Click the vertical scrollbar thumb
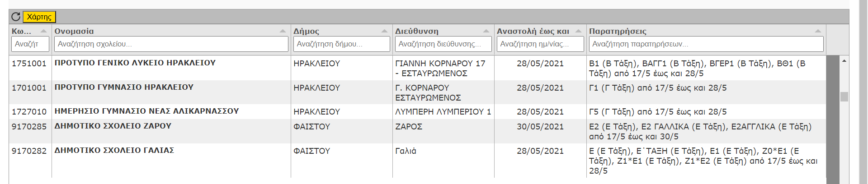The image size is (868, 184). click(x=844, y=97)
